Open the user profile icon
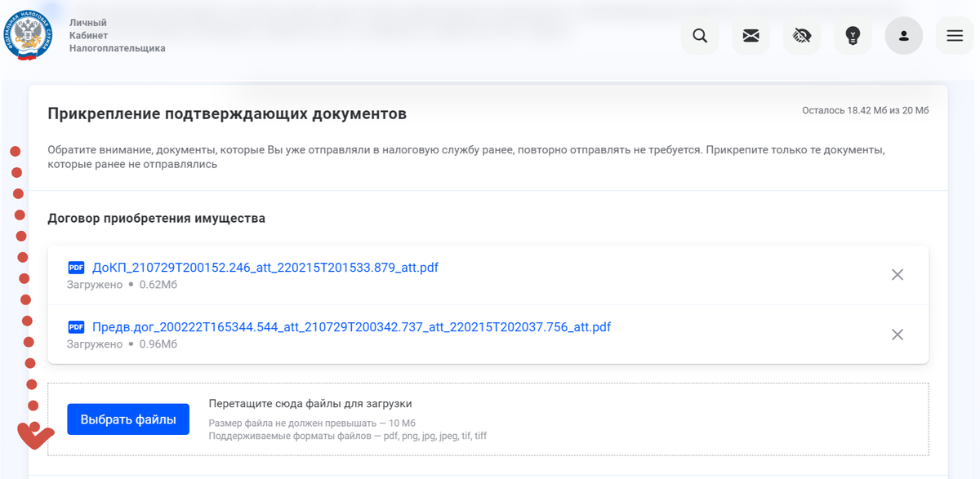980x479 pixels. [x=903, y=37]
